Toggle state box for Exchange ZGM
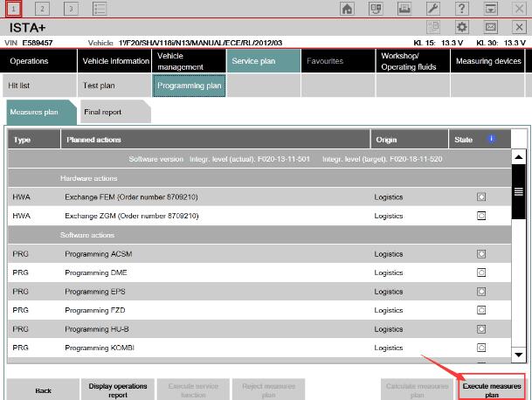This screenshot has width=532, height=400. click(x=481, y=216)
